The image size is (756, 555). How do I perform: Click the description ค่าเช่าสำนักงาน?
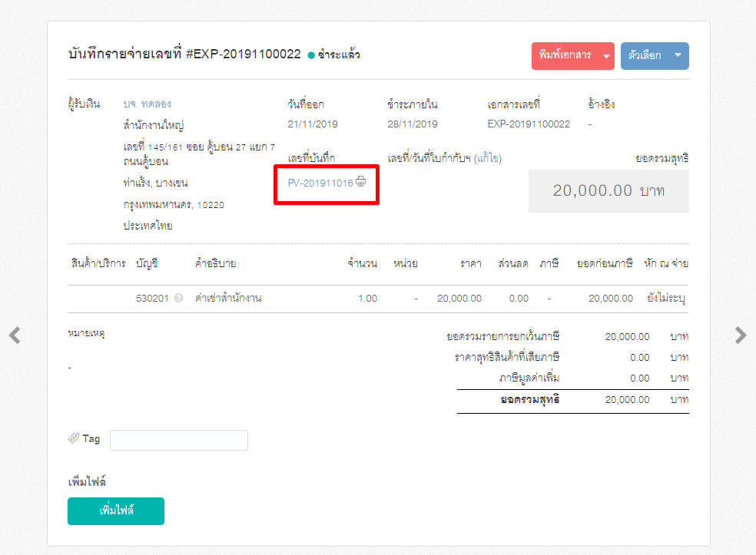228,298
